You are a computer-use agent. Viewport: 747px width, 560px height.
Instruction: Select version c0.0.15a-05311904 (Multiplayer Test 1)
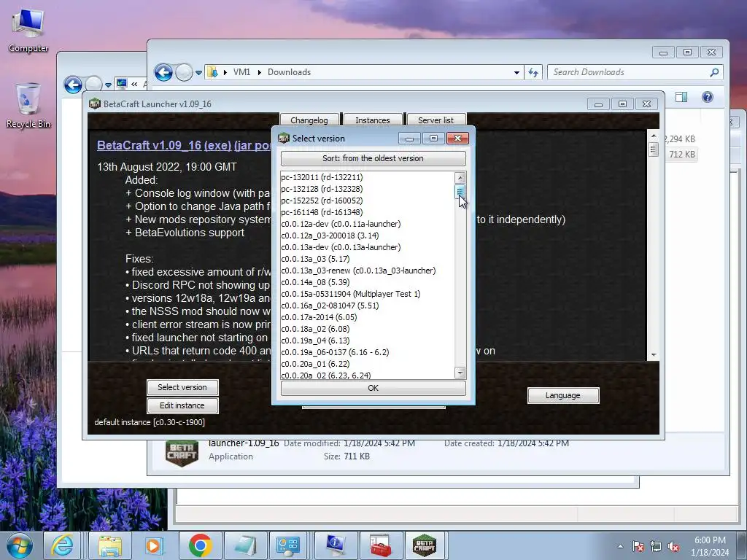click(368, 294)
